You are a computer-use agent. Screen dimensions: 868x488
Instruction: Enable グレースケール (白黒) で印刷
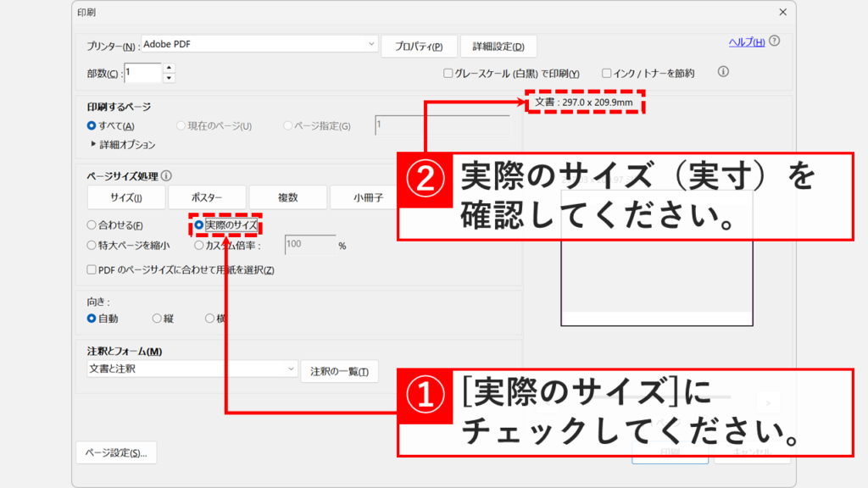[448, 73]
